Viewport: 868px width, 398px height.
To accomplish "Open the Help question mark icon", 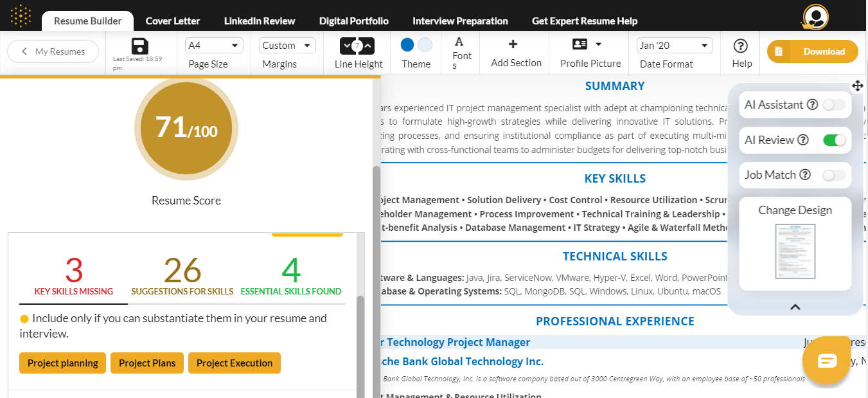I will point(741,46).
